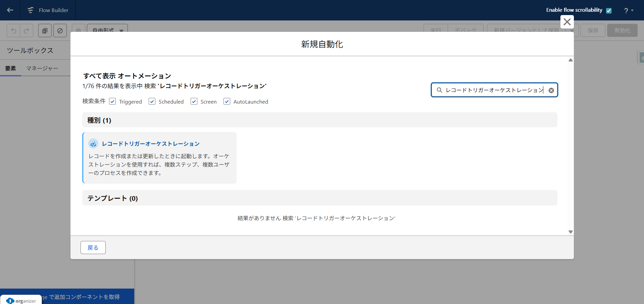Disable the AutoLaunched filter checkbox

[227, 102]
